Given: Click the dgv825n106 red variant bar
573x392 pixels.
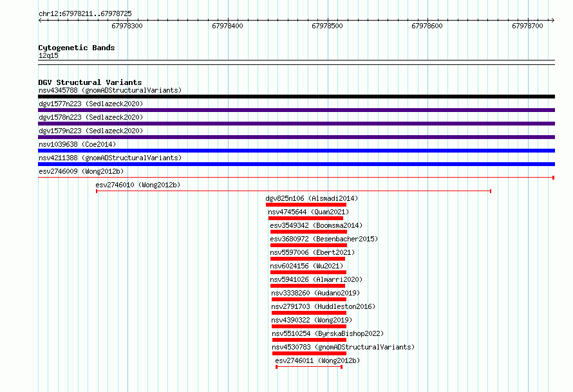Looking at the screenshot, I should click(x=306, y=205).
